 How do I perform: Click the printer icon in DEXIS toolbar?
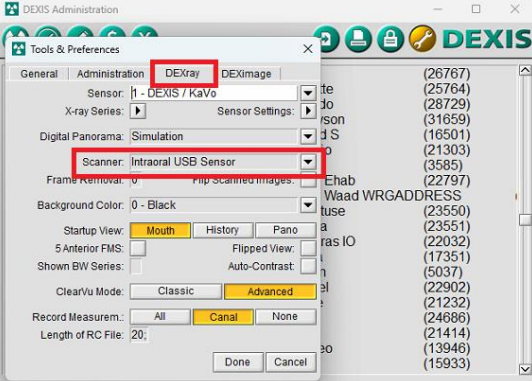click(358, 39)
